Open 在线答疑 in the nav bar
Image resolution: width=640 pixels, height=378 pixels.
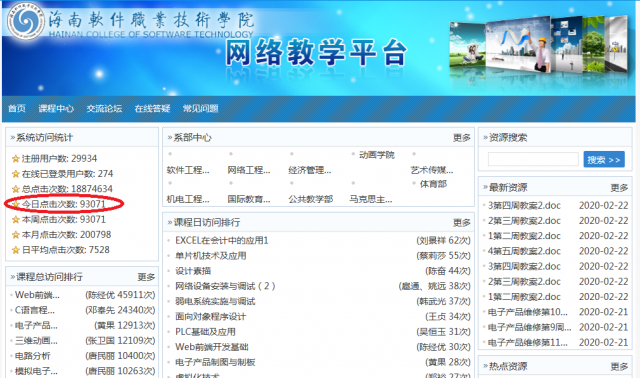click(152, 109)
